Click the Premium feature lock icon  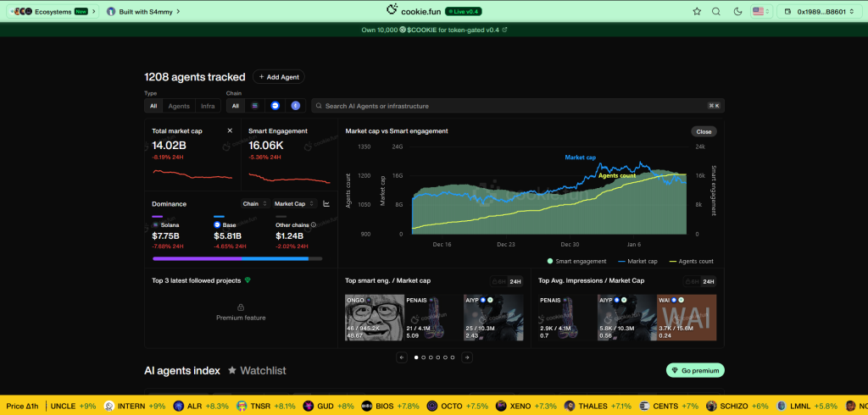pos(241,307)
